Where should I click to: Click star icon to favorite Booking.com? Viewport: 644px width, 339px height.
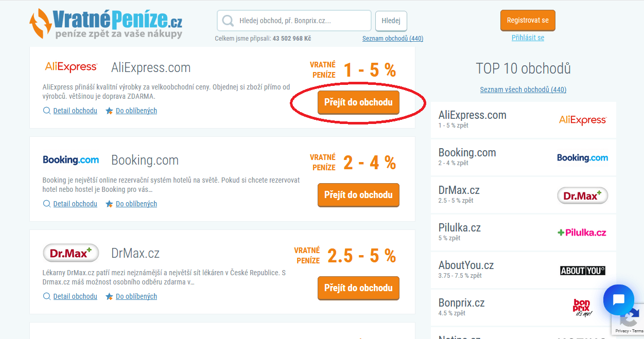pyautogui.click(x=109, y=204)
